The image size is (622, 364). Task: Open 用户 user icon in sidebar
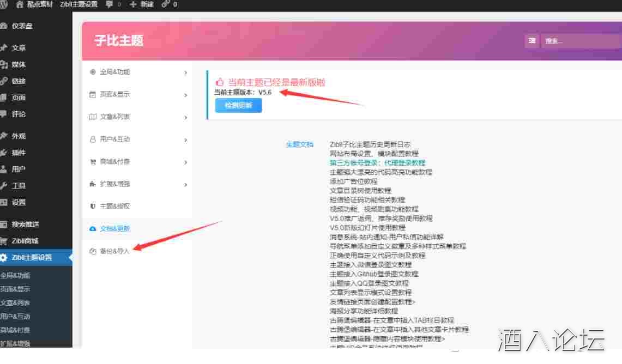click(x=4, y=169)
